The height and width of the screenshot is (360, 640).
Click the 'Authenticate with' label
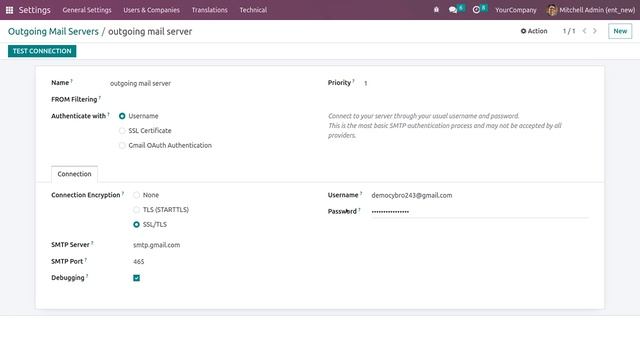point(78,116)
